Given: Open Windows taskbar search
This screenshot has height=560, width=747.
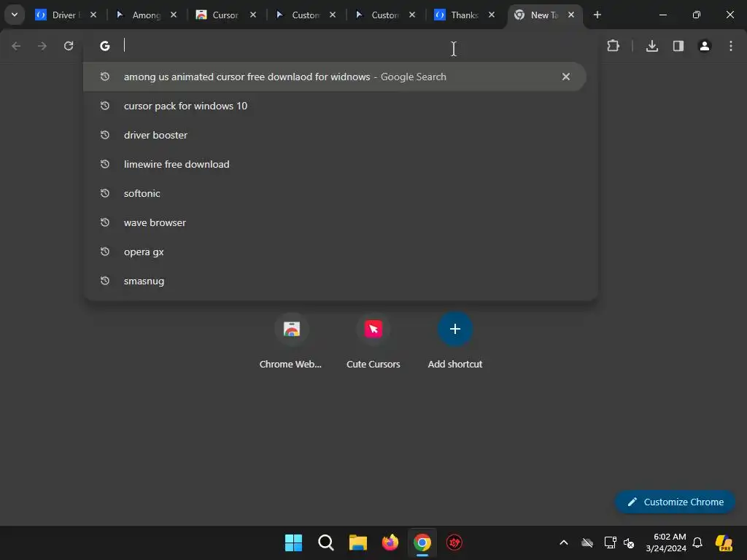Looking at the screenshot, I should (x=326, y=542).
